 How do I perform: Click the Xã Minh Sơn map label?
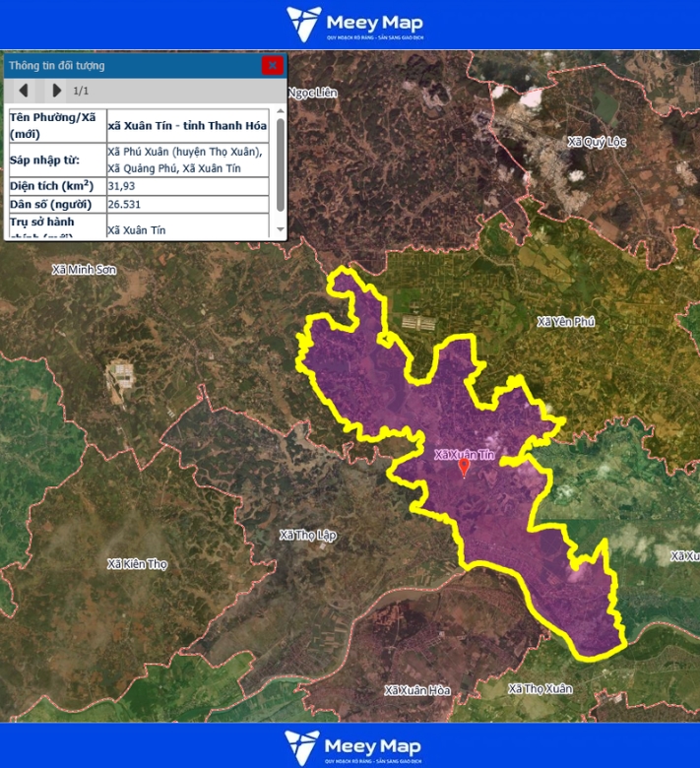coord(84,269)
